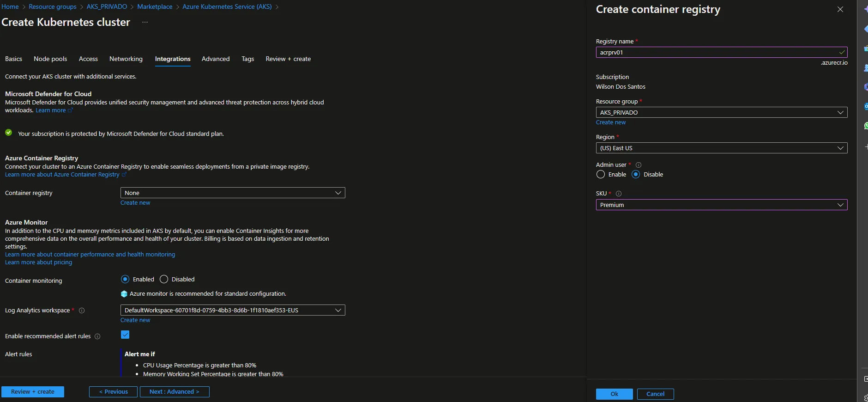Select Disable for Admin user
This screenshot has width=868, height=402.
point(636,174)
